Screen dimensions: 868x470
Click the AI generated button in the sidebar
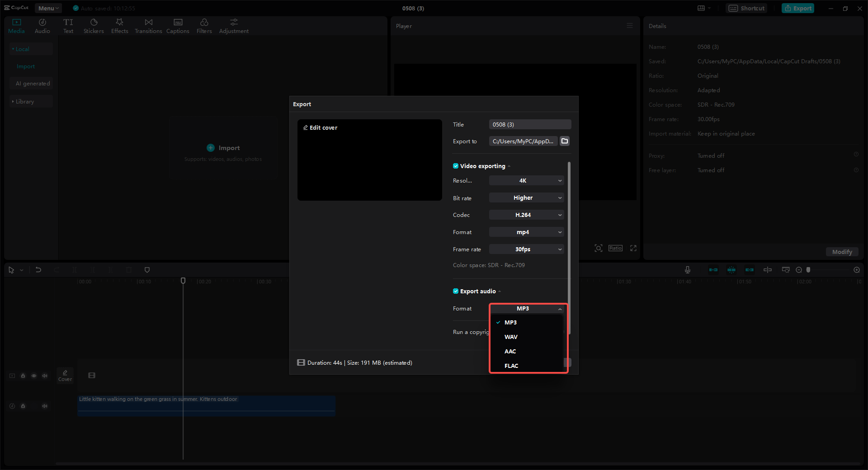pyautogui.click(x=32, y=83)
